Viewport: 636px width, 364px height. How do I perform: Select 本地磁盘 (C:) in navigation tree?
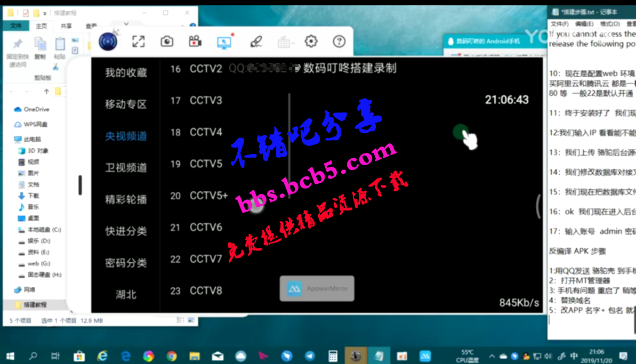click(x=44, y=230)
